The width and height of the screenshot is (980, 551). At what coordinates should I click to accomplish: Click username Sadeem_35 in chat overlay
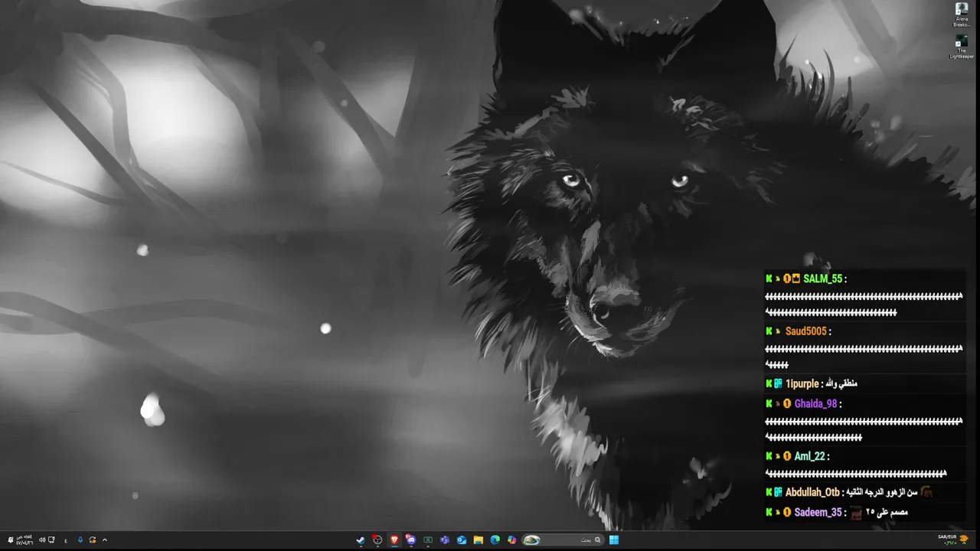[818, 512]
